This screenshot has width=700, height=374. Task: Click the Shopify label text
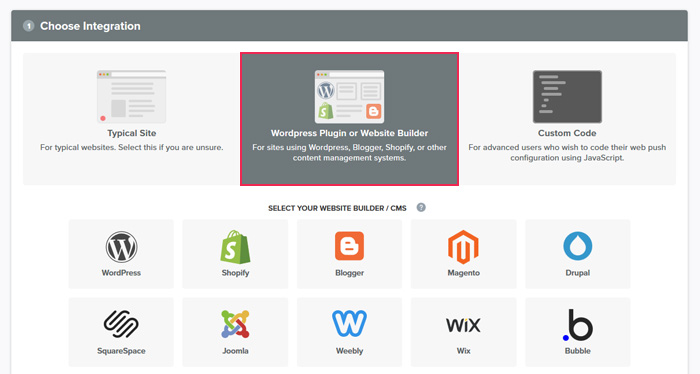235,273
